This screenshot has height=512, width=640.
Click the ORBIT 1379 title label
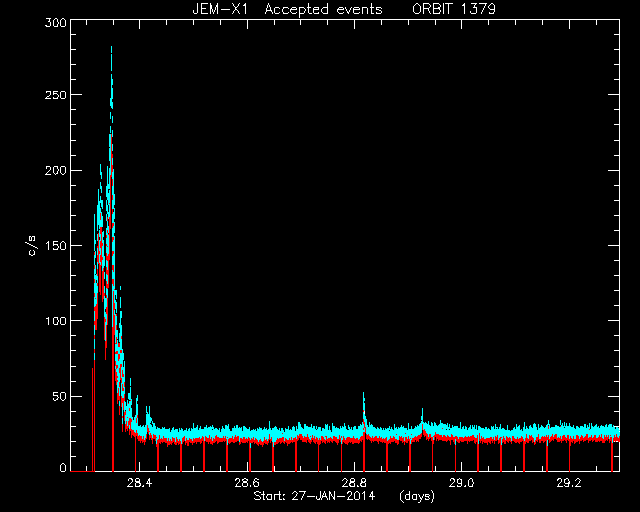(454, 9)
